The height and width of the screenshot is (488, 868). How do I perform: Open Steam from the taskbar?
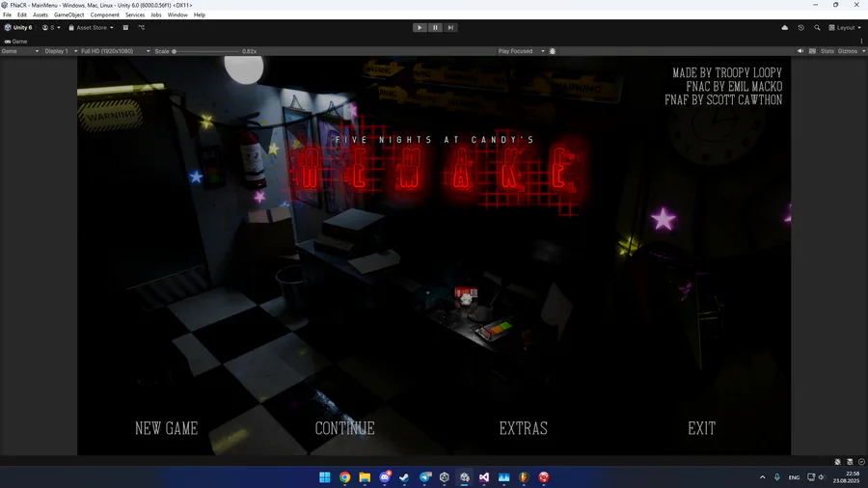tap(404, 477)
